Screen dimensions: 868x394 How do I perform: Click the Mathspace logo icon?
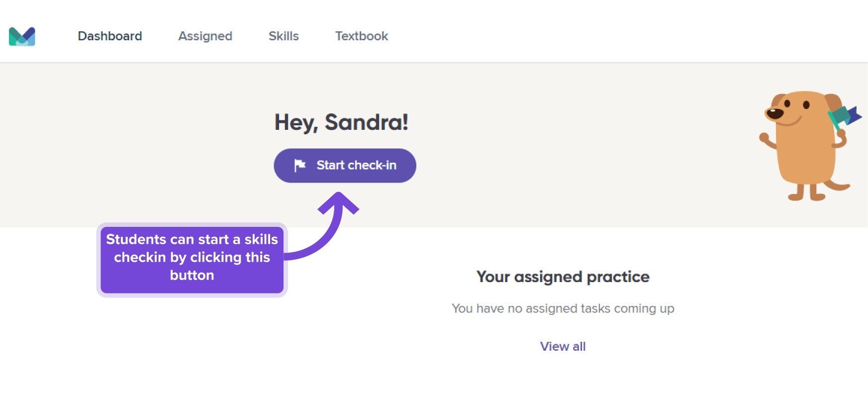[22, 36]
